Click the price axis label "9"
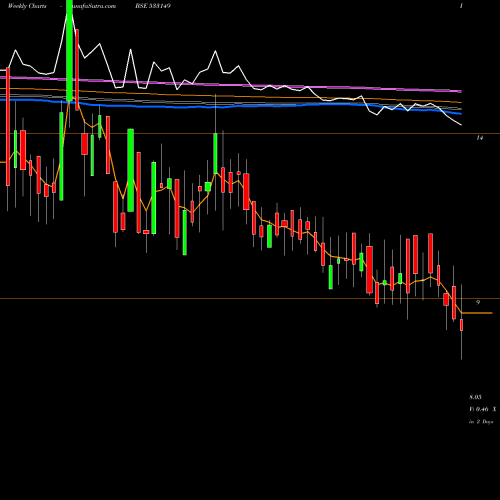 [x=478, y=302]
